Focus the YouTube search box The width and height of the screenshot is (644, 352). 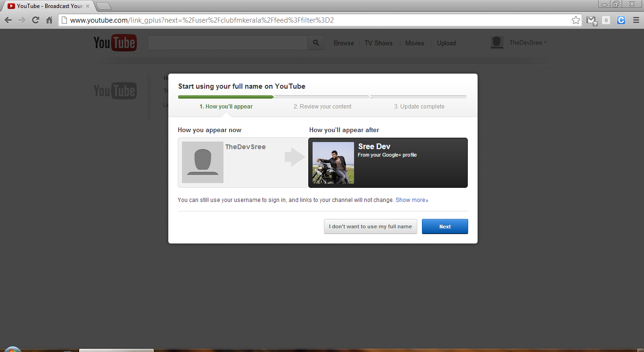tap(228, 43)
